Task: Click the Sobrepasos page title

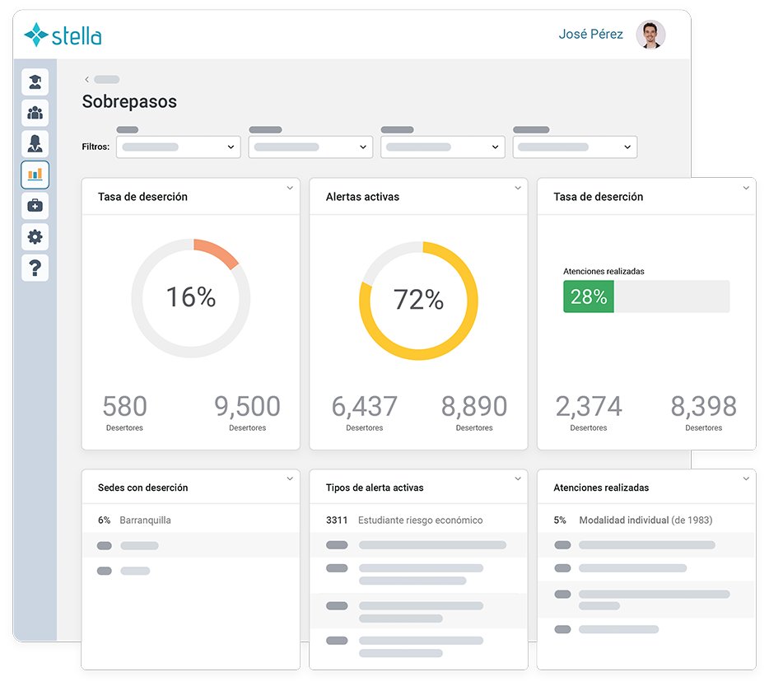Action: pyautogui.click(x=129, y=101)
